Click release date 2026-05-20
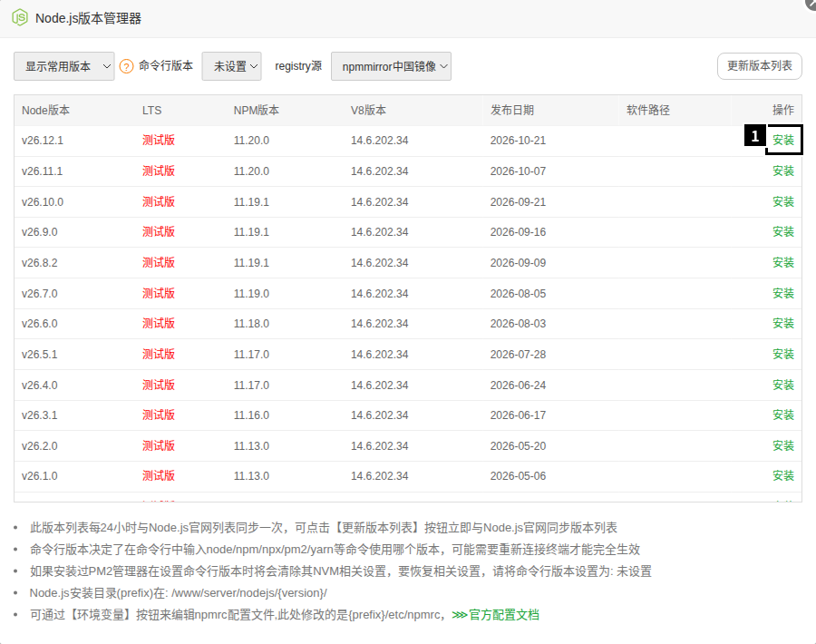The image size is (816, 644). tap(518, 446)
